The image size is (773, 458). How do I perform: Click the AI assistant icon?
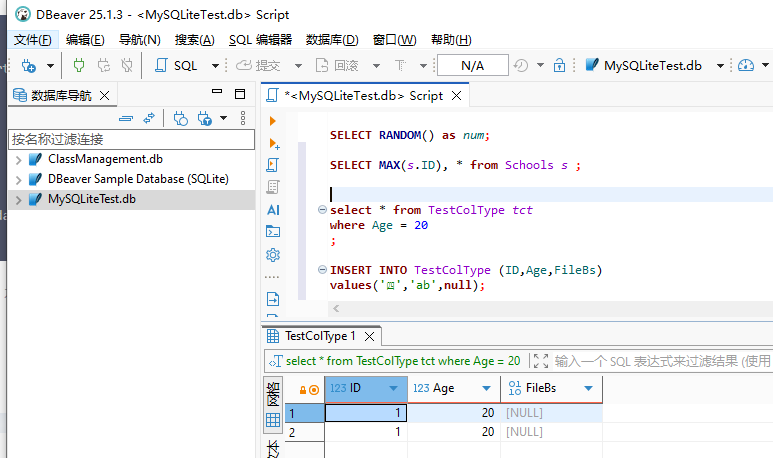pyautogui.click(x=273, y=211)
